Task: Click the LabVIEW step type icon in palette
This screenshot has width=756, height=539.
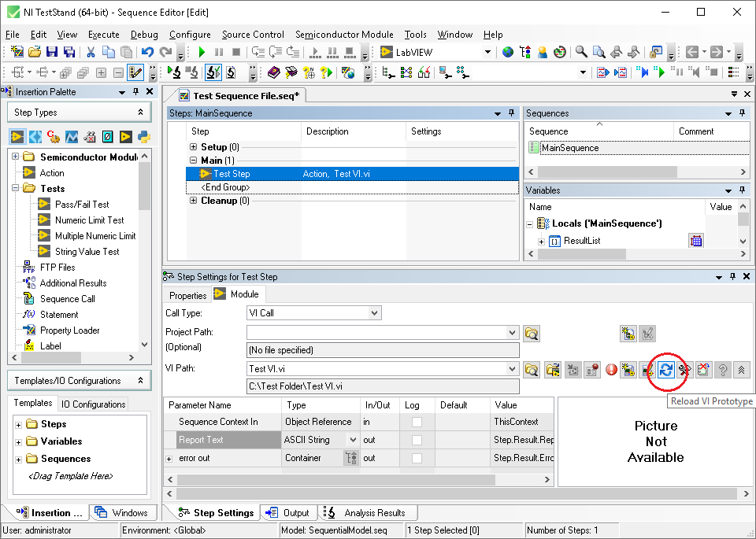Action: (17, 137)
